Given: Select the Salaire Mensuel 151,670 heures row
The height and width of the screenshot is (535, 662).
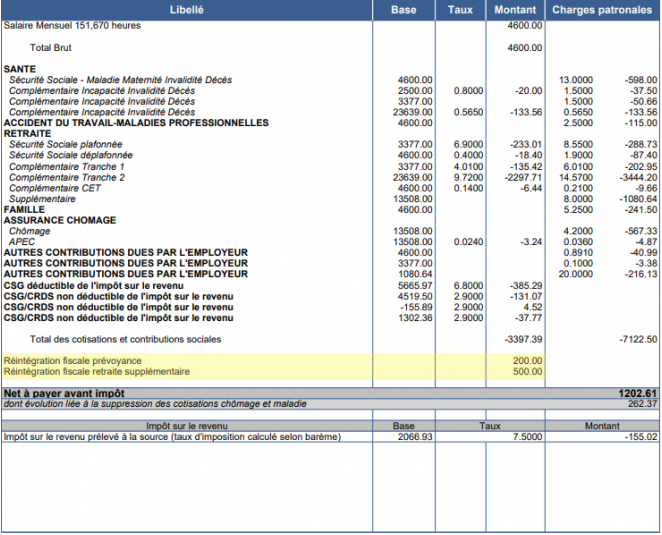Looking at the screenshot, I should (x=330, y=26).
